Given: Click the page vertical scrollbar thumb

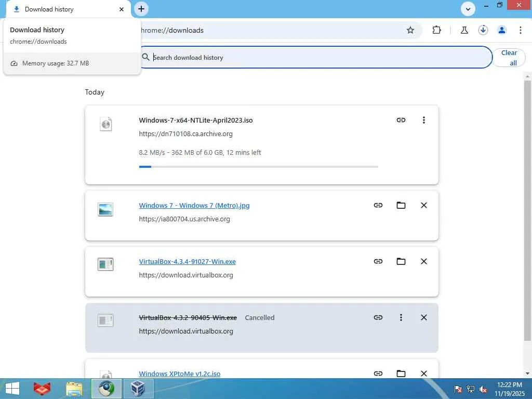Looking at the screenshot, I should pos(527,210).
